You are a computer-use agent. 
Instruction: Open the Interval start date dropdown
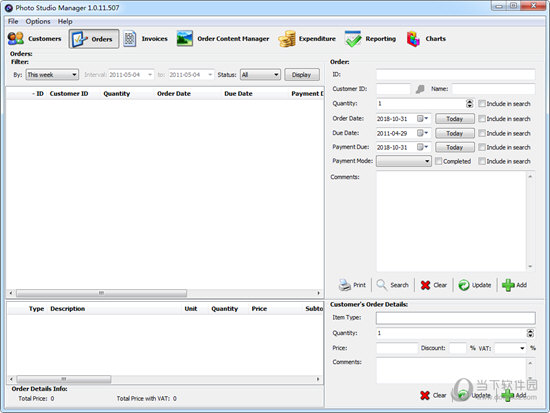150,75
